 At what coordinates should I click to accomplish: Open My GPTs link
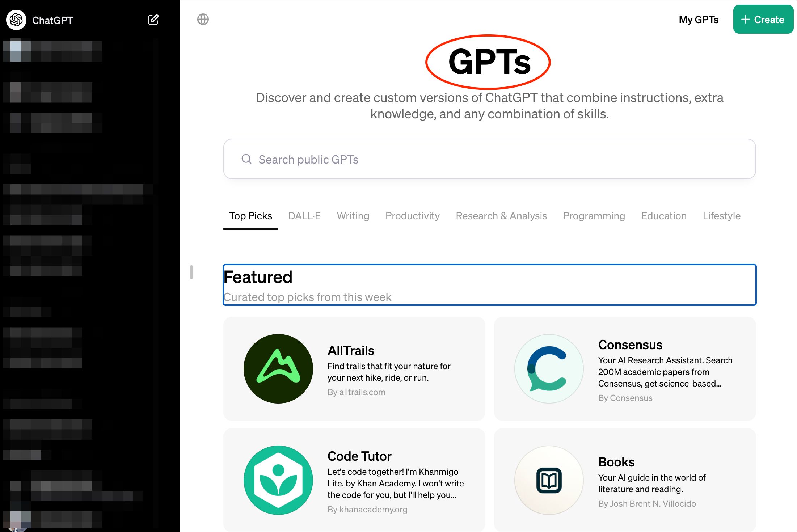pos(699,20)
